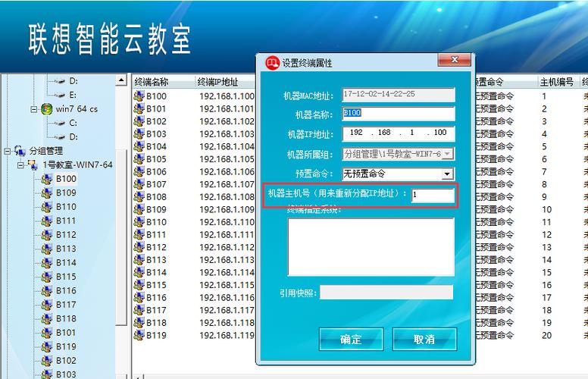Click the B113 row icon in terminal list
Screen dimensions: 588x379
point(139,260)
